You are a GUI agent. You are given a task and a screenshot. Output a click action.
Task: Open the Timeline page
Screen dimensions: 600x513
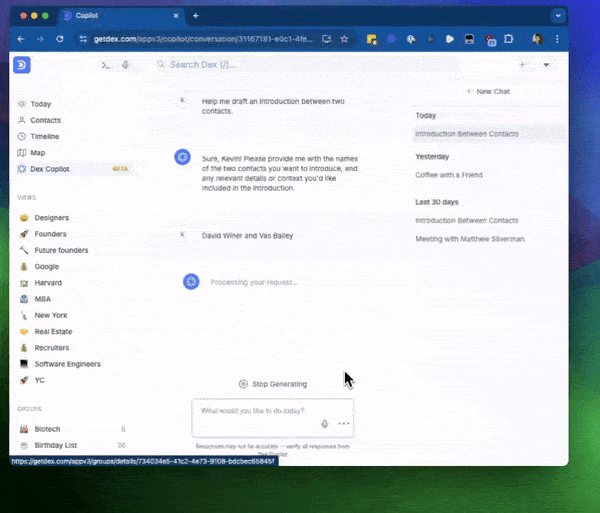[44, 136]
